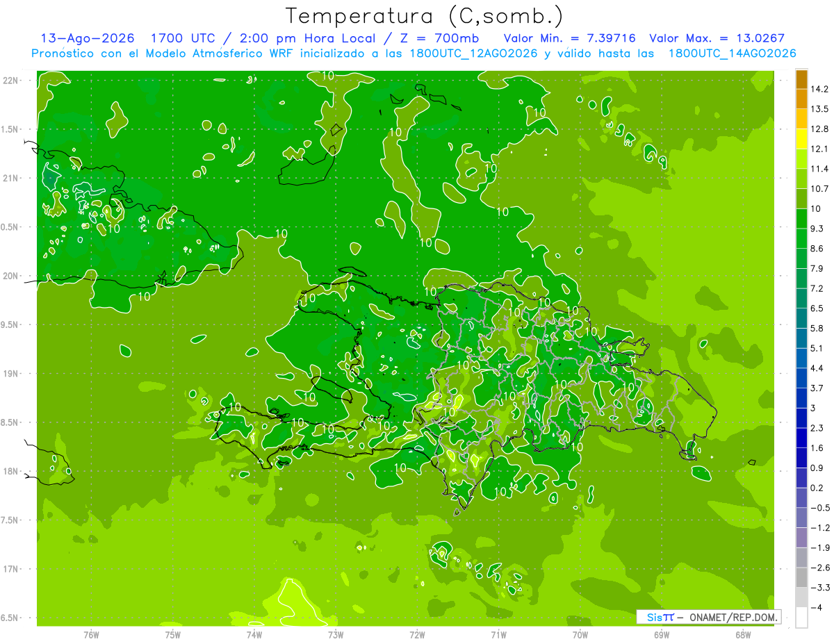Select the teal legend swatch between 5.8 and 6.5
The width and height of the screenshot is (834, 644).
[x=801, y=318]
